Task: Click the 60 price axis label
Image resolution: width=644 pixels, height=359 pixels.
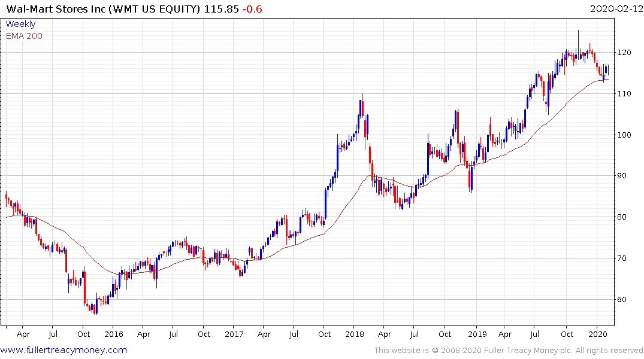Action: 621,300
